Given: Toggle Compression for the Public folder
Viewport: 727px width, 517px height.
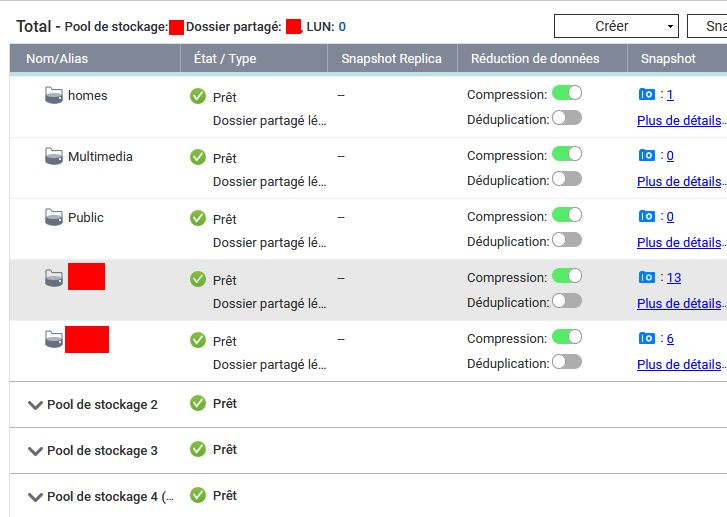Looking at the screenshot, I should pos(567,215).
